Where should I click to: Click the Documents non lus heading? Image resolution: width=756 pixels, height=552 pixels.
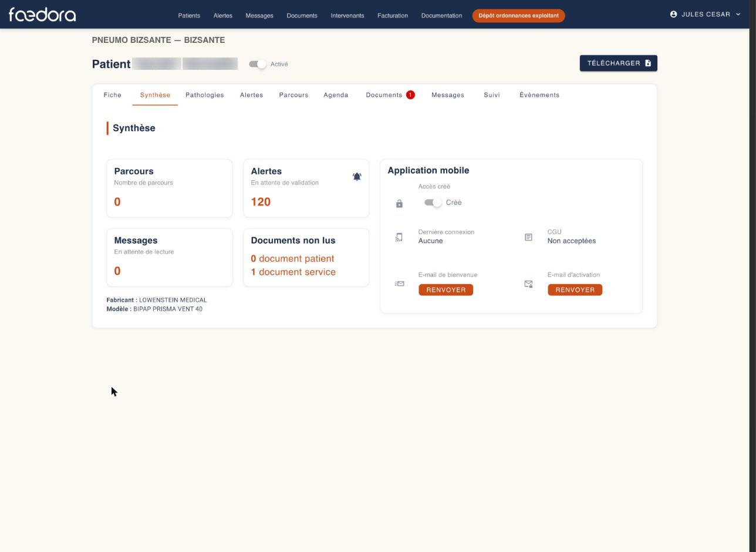[293, 240]
